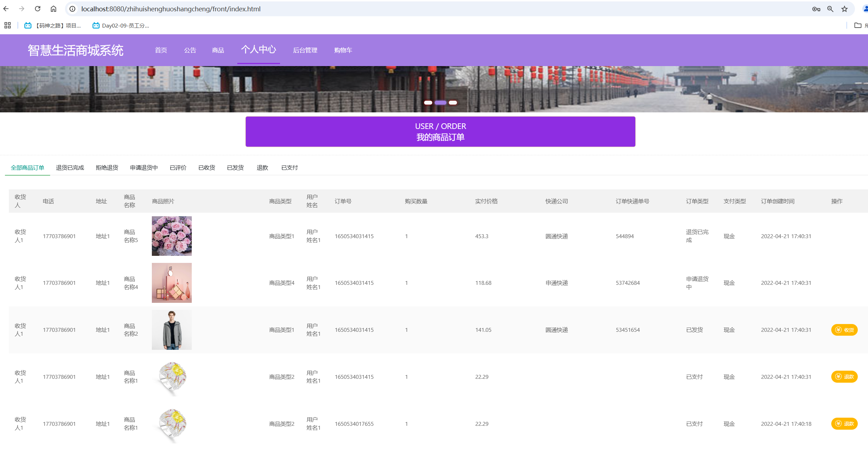Click the 实付价格 column header

point(486,201)
